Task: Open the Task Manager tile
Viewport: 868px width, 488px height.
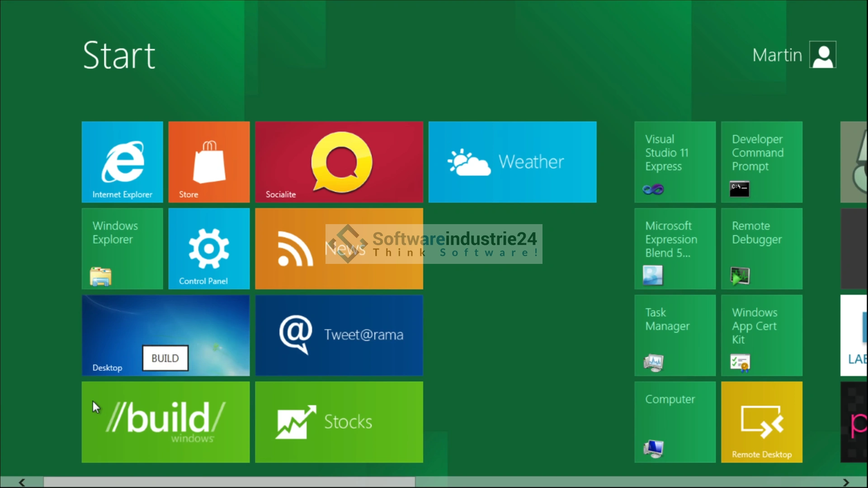Action: tap(675, 335)
